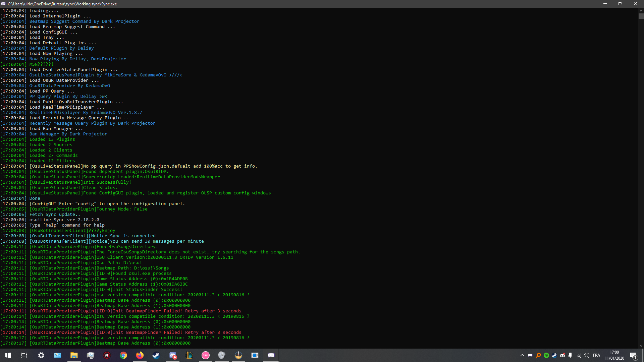Open the Action Center notifications
The width and height of the screenshot is (644, 362).
click(x=634, y=355)
